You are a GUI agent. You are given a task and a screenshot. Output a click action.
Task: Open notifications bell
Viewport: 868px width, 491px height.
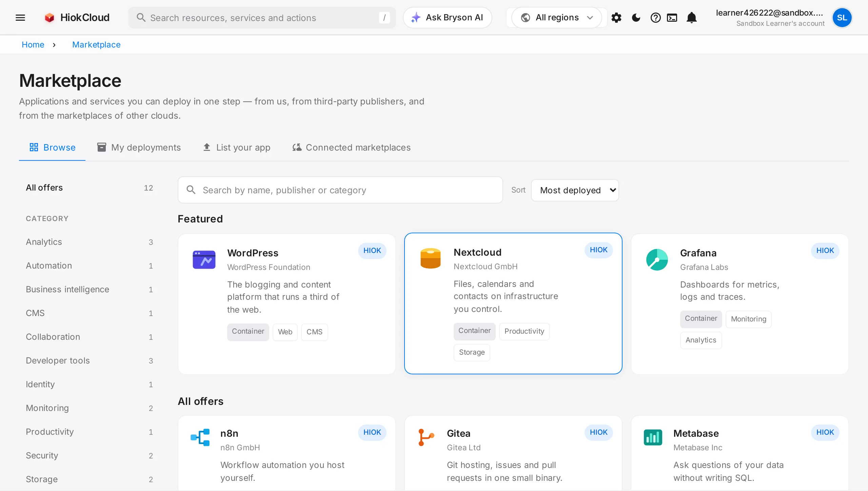point(692,18)
